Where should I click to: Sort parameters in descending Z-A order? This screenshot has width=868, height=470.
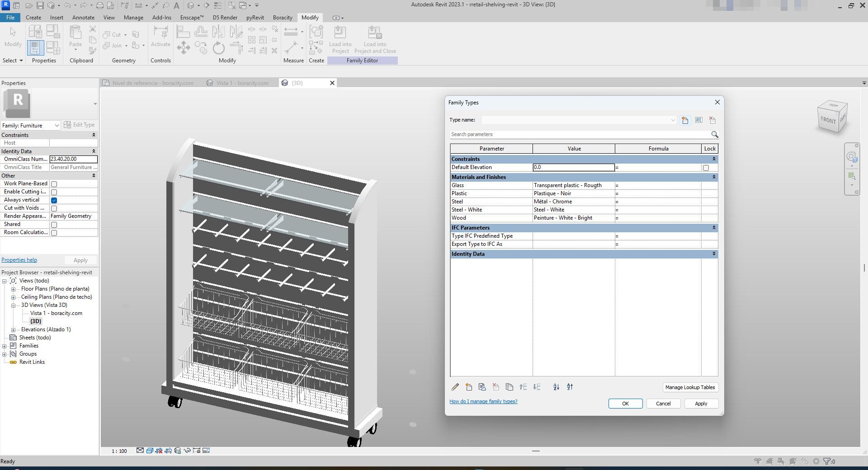click(x=570, y=387)
